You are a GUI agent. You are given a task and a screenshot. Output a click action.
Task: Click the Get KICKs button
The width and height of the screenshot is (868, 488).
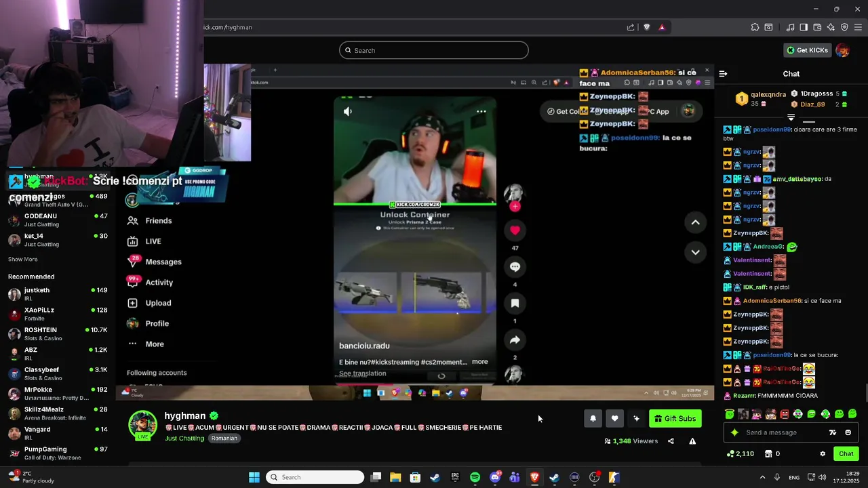click(x=807, y=50)
